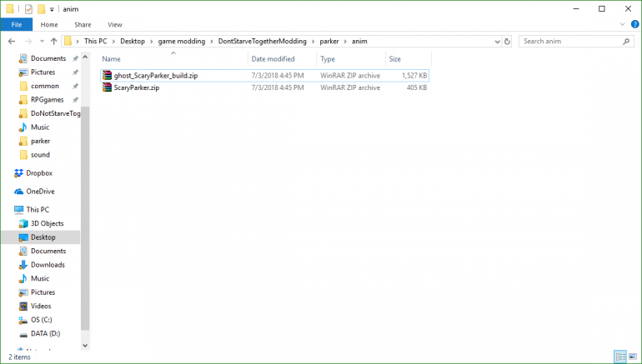
Task: Open the File menu
Action: tap(16, 25)
